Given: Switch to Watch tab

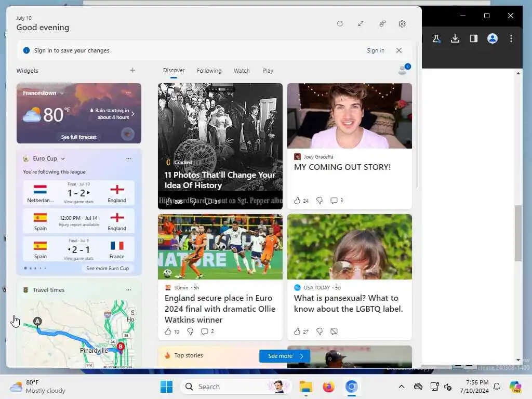Looking at the screenshot, I should coord(242,71).
